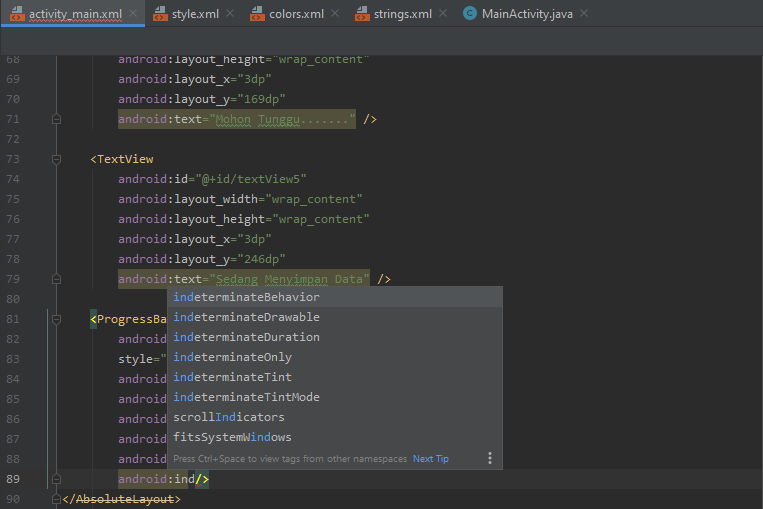
Task: Select indeterminateBehavior from autocomplete list
Action: click(x=335, y=297)
